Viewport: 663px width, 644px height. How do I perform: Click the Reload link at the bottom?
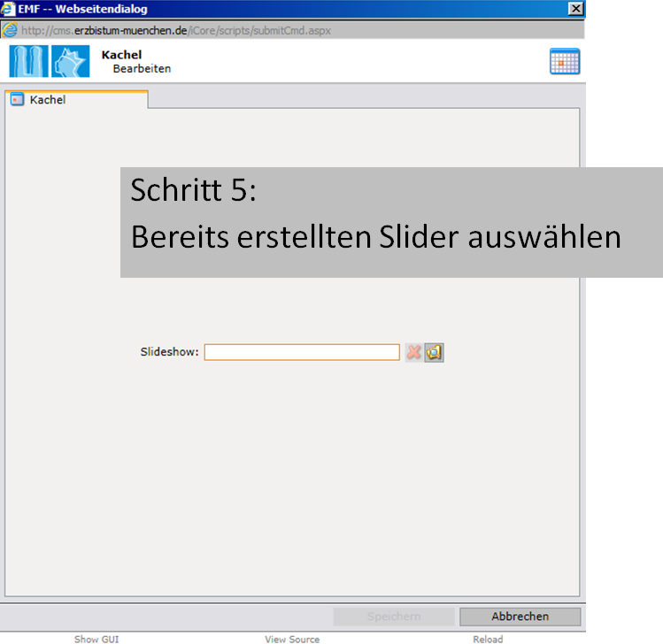click(488, 639)
